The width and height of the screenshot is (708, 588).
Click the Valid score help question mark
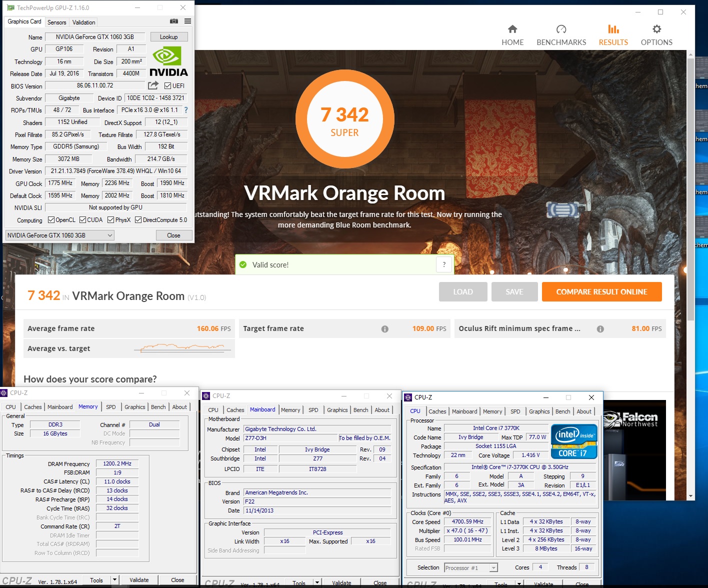click(x=444, y=265)
